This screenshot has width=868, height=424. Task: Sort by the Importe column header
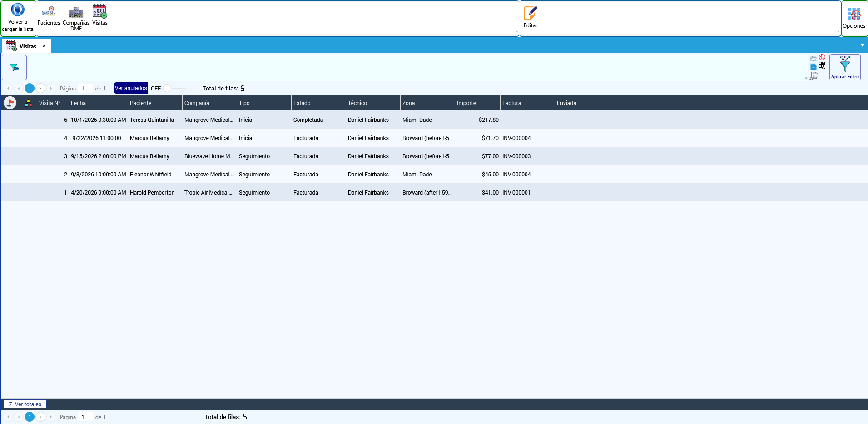pos(477,103)
